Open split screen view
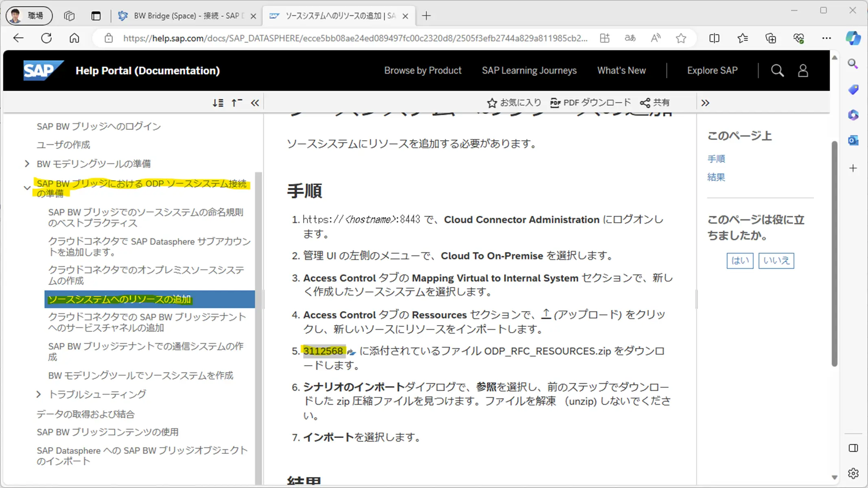 [714, 38]
